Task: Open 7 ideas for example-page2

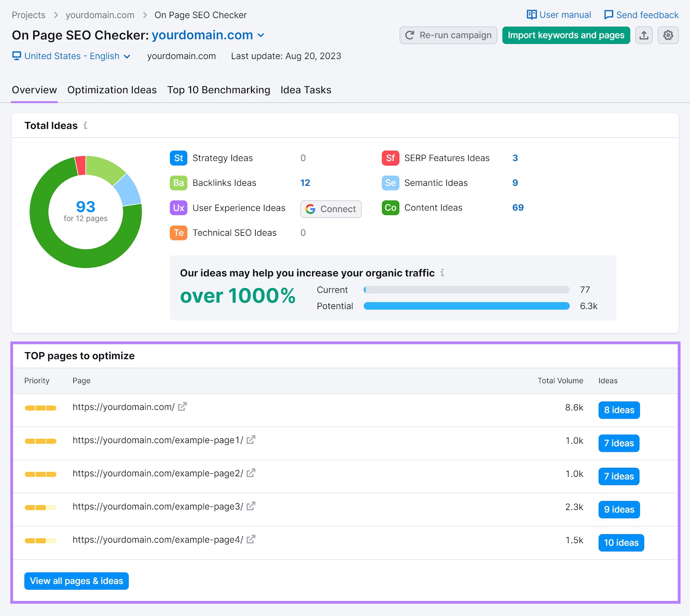Action: point(619,476)
